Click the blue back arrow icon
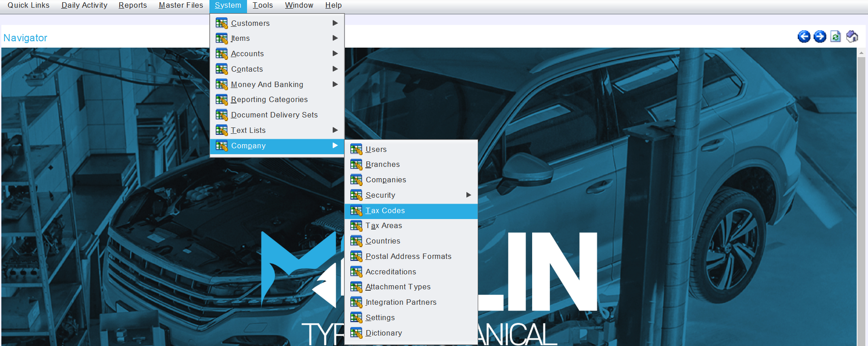The image size is (868, 346). coord(804,37)
